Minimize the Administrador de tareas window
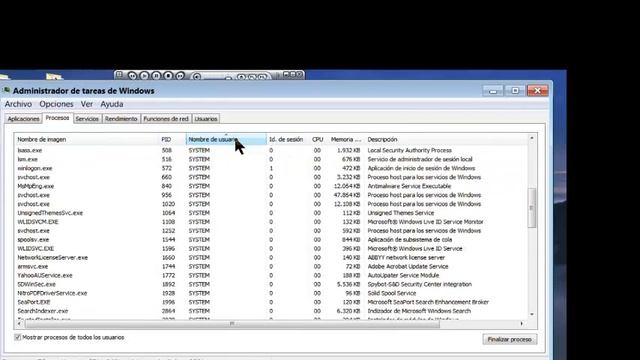 493,91
